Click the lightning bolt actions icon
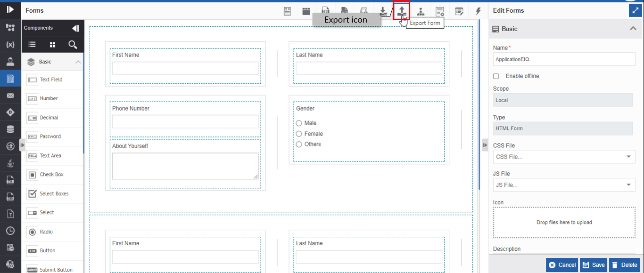Screen dimensions: 644x273 [x=478, y=11]
